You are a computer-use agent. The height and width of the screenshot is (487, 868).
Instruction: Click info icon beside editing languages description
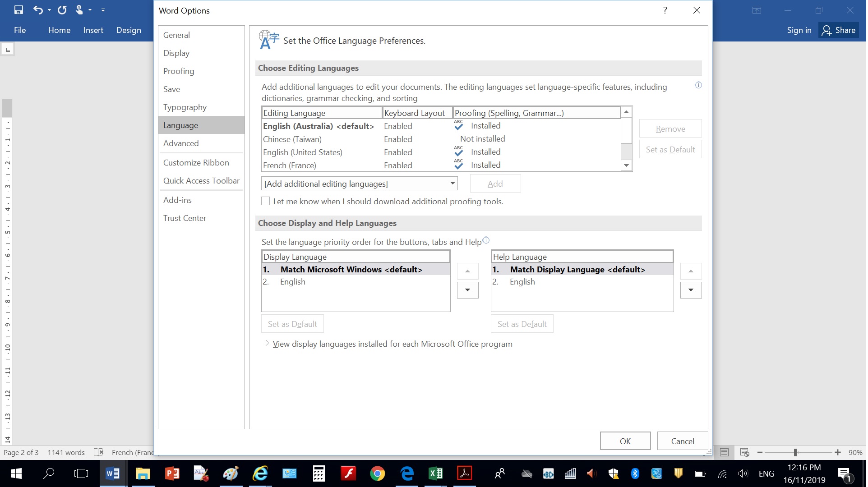(x=698, y=85)
